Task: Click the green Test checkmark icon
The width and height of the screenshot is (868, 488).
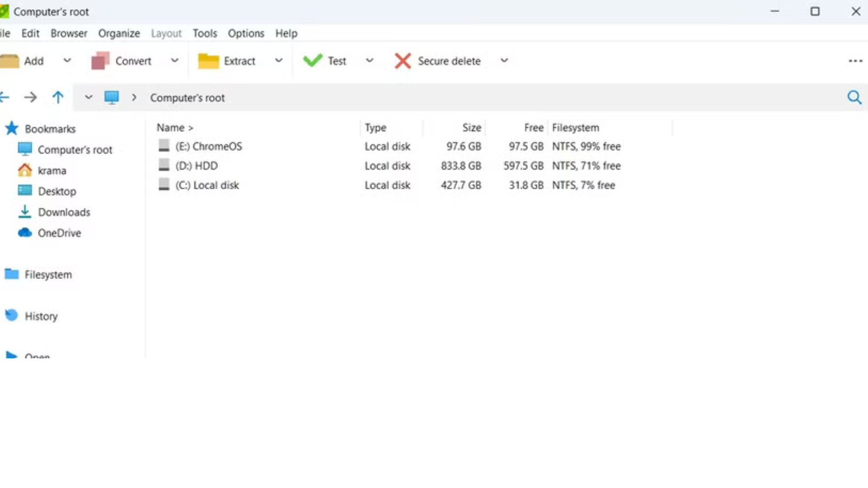Action: [312, 61]
